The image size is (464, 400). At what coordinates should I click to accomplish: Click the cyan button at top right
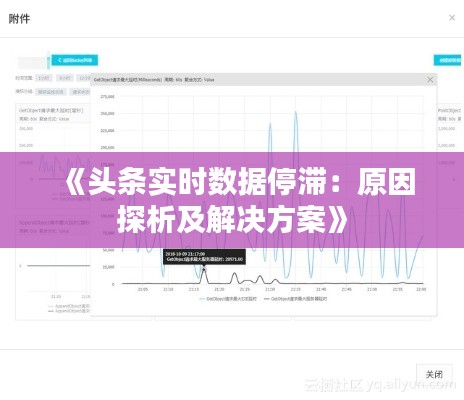tap(447, 60)
